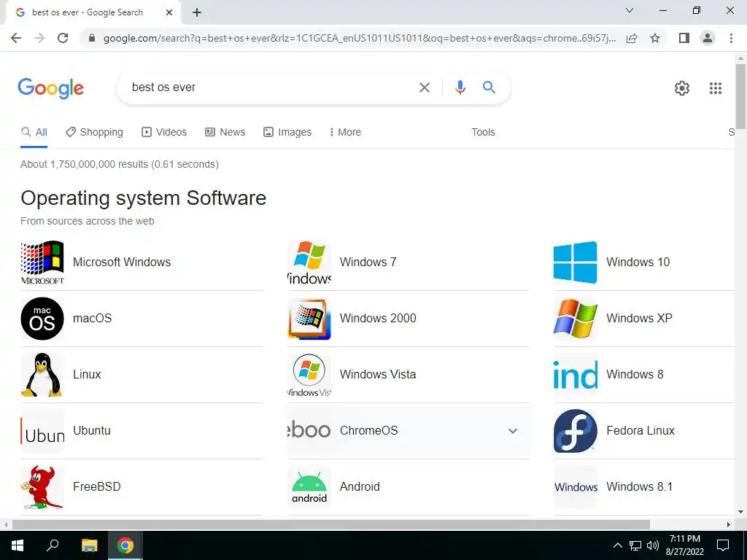
Task: Open the Windows 2000 result
Action: tap(409, 319)
